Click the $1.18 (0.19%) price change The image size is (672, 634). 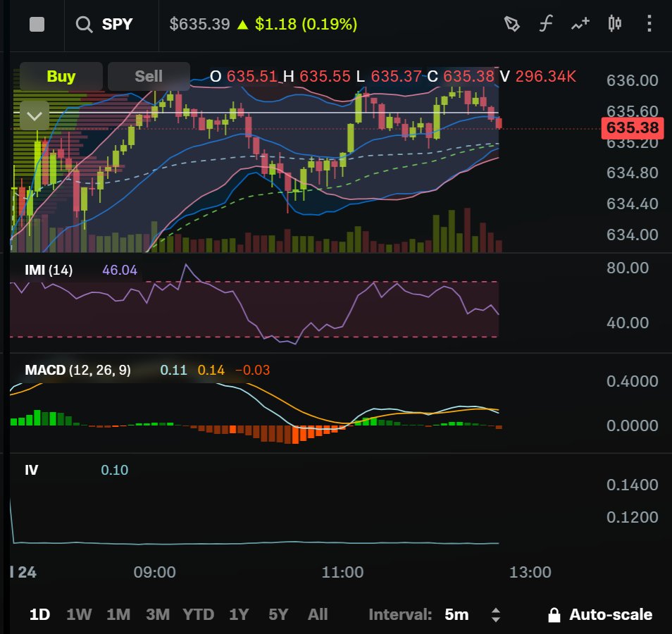click(x=306, y=24)
